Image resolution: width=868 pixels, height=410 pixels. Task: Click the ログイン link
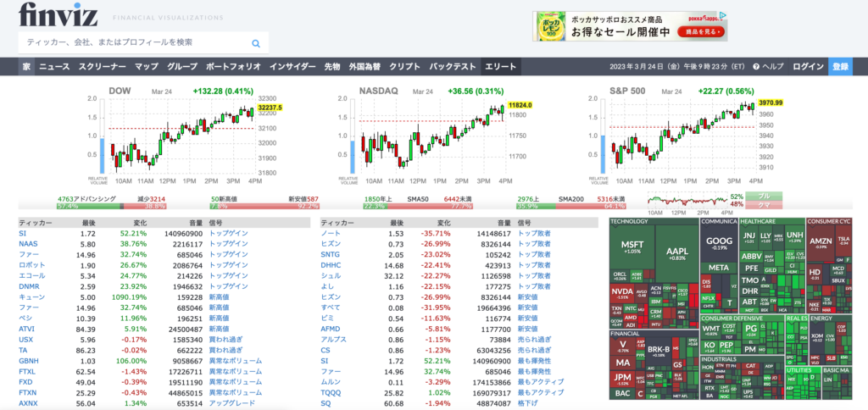[x=808, y=66]
